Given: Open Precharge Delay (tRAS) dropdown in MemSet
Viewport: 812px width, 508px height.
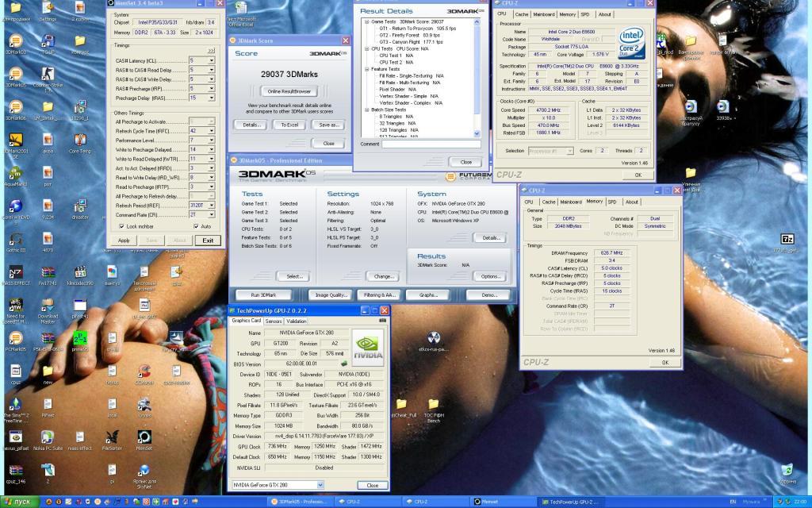Looking at the screenshot, I should tap(211, 98).
